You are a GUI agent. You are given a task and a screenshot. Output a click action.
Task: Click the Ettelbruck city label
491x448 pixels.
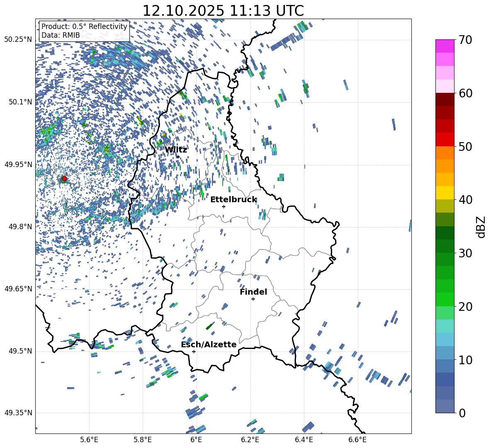coord(233,200)
